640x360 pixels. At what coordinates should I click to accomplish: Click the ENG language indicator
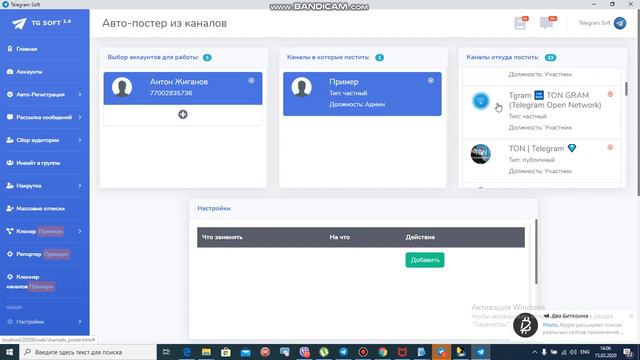click(585, 352)
